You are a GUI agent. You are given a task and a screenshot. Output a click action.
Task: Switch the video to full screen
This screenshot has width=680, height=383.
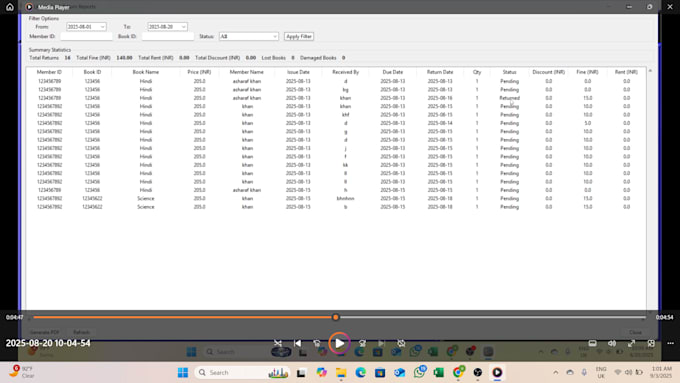(631, 343)
